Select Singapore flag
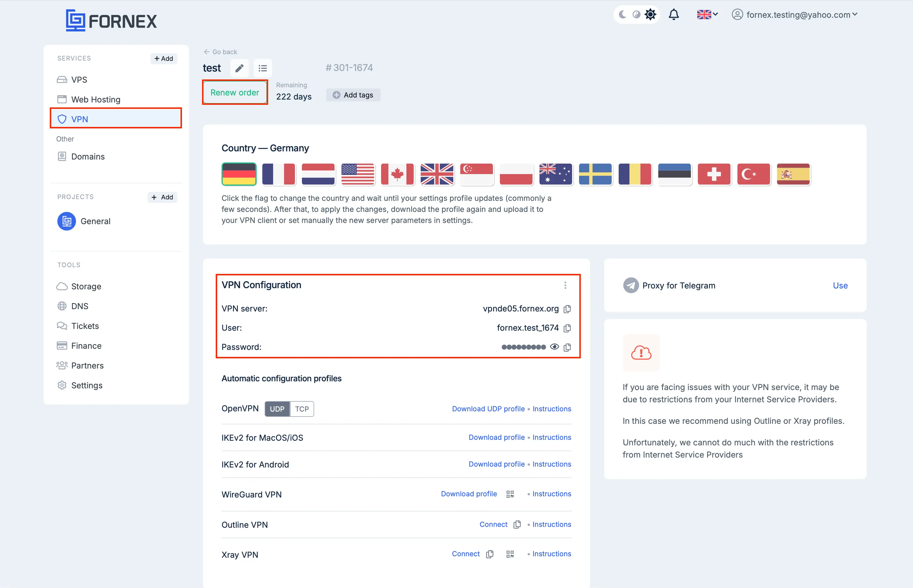The height and width of the screenshot is (588, 913). 477,174
